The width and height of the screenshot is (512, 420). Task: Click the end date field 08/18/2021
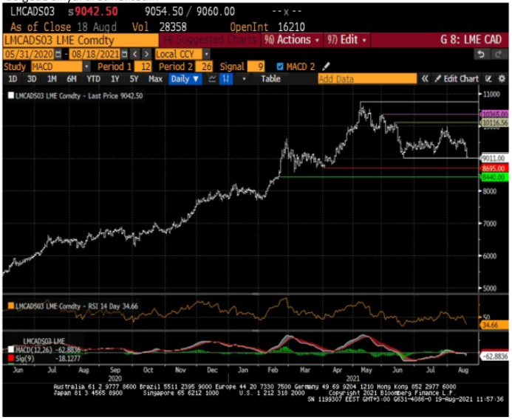coord(95,54)
